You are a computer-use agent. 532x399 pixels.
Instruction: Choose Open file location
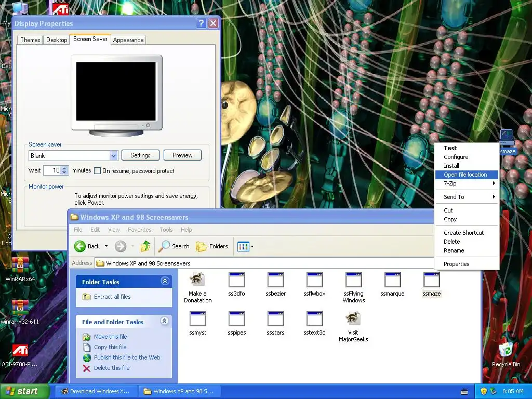(x=467, y=175)
